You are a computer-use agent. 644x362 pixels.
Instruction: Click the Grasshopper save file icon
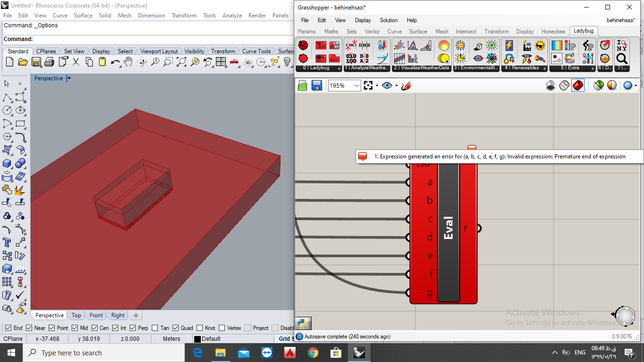(x=316, y=85)
